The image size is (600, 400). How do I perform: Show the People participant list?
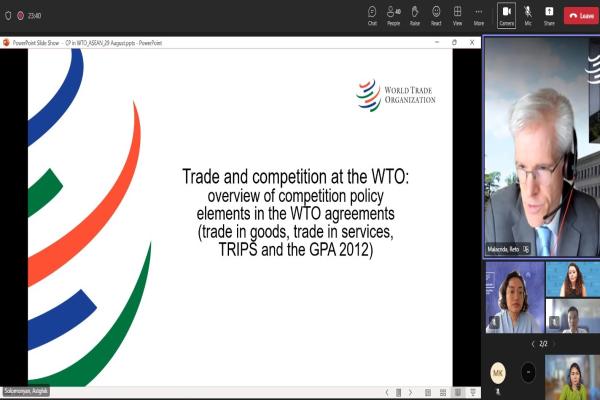tap(393, 16)
